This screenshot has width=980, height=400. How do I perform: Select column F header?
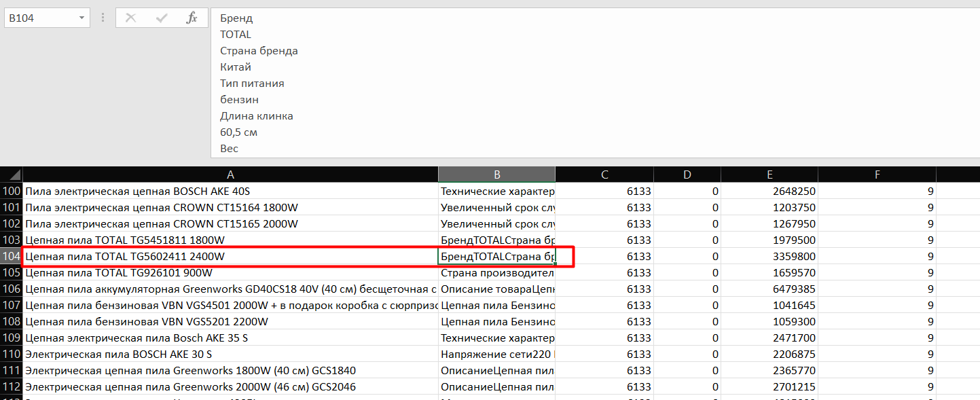[877, 175]
